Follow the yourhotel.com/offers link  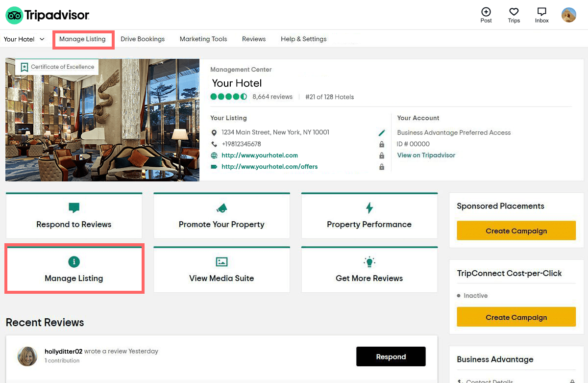[x=269, y=167]
